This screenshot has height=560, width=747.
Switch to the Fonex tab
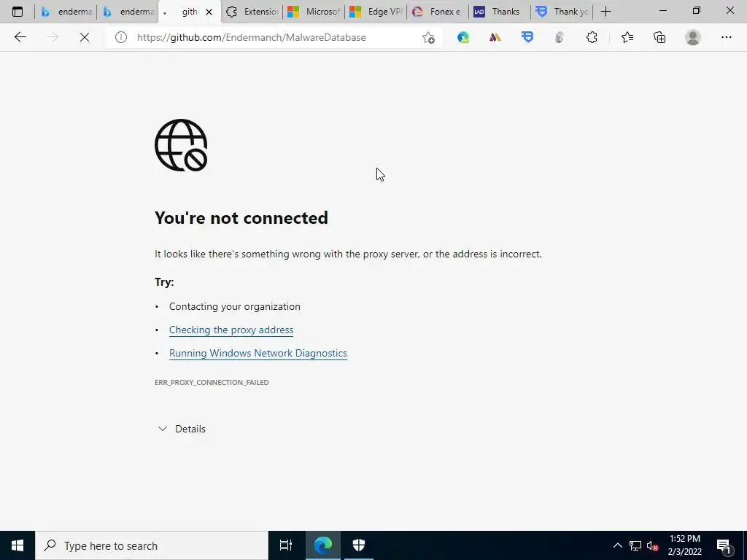tap(438, 12)
